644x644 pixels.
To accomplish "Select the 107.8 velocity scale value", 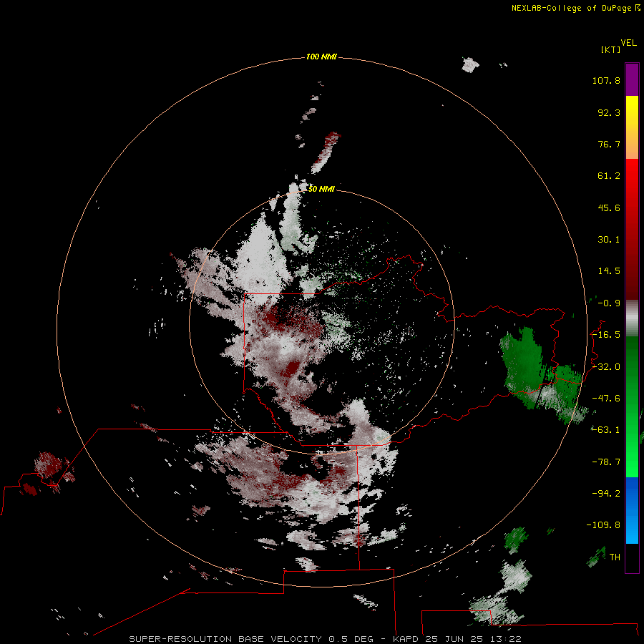I will (x=606, y=80).
